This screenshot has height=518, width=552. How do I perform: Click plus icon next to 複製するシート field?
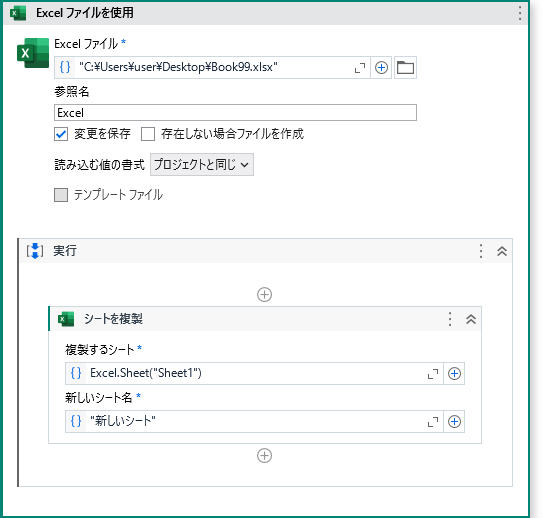click(x=454, y=373)
